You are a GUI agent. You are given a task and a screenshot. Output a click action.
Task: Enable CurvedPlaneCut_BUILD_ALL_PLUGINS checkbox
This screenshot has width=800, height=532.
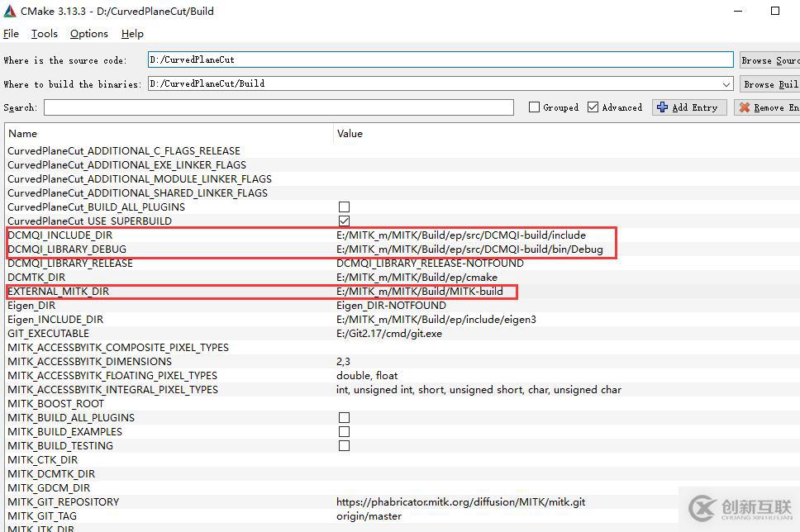[x=345, y=207]
